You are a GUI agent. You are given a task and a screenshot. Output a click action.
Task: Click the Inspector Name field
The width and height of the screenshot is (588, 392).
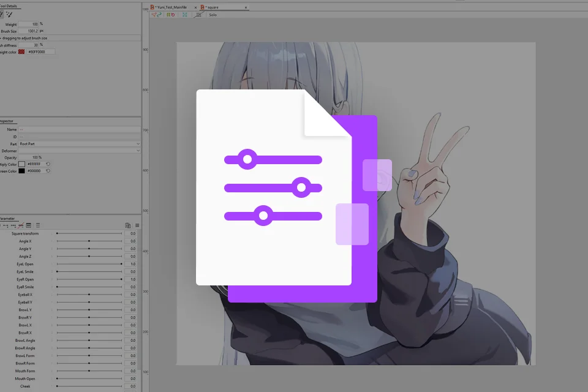(x=80, y=129)
